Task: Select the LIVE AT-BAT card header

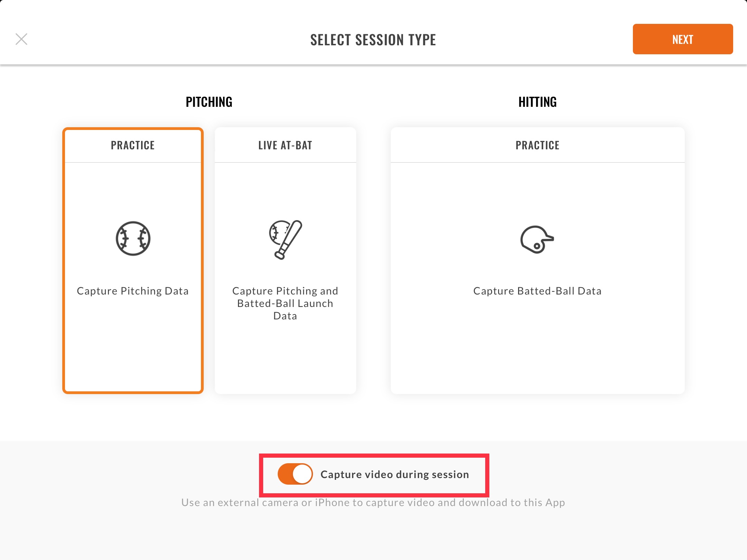Action: [285, 145]
